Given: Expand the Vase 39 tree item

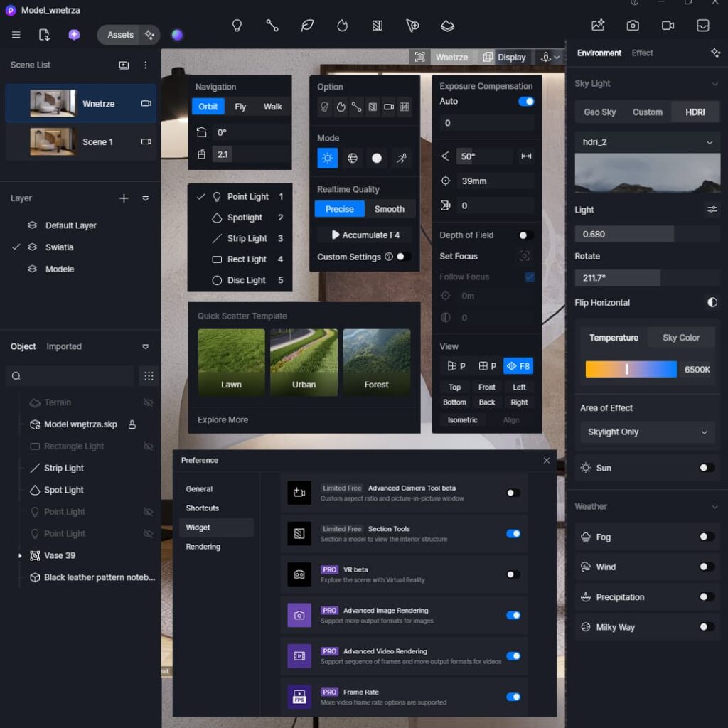Looking at the screenshot, I should [20, 556].
